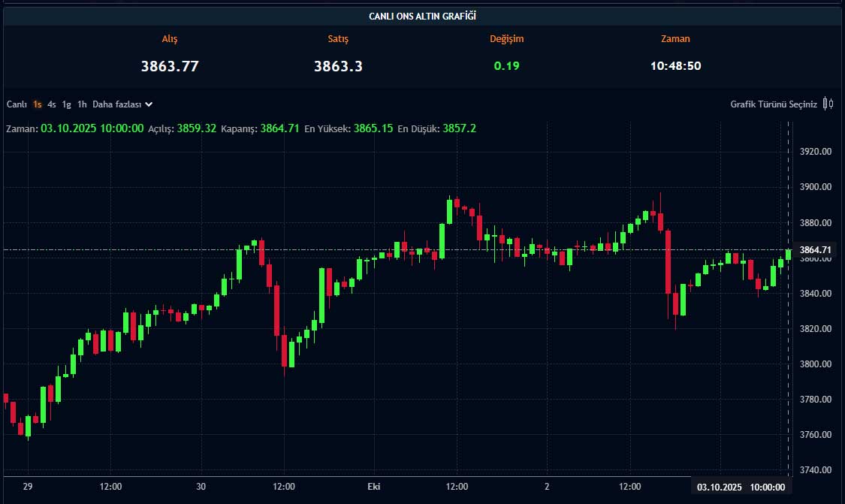Click the Satış price 3863.3

(x=338, y=66)
